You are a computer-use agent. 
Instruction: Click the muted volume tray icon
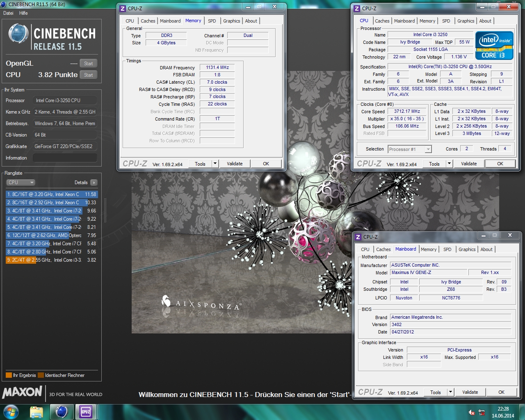pyautogui.click(x=472, y=412)
